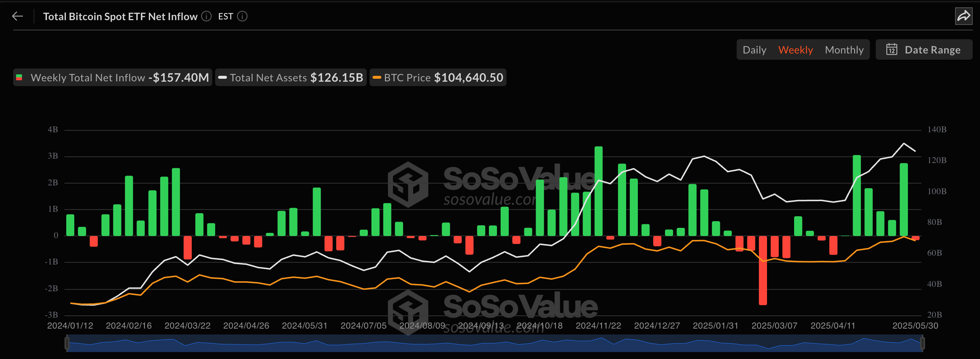
Task: Select the Weekly interval tab
Action: (795, 50)
